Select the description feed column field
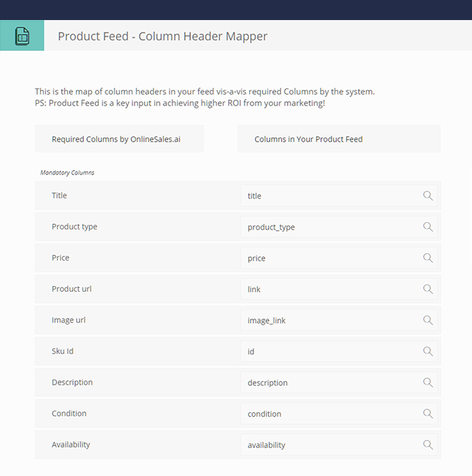472x476 pixels. [x=339, y=382]
